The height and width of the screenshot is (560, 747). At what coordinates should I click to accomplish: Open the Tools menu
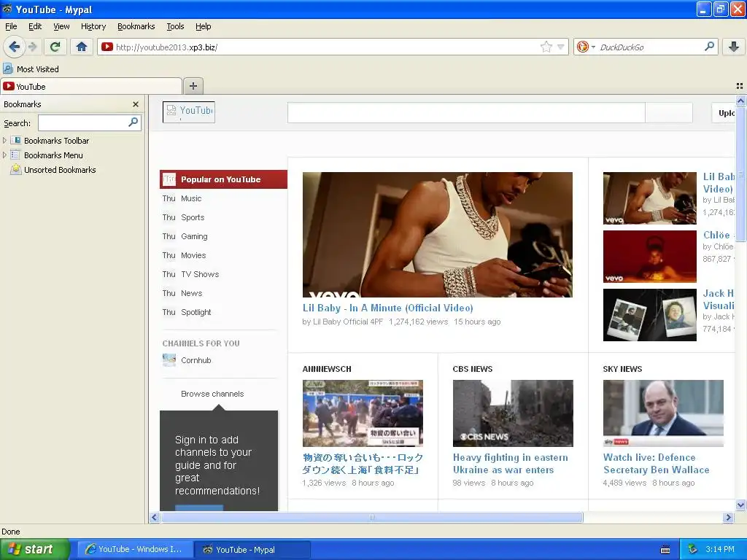(x=175, y=26)
